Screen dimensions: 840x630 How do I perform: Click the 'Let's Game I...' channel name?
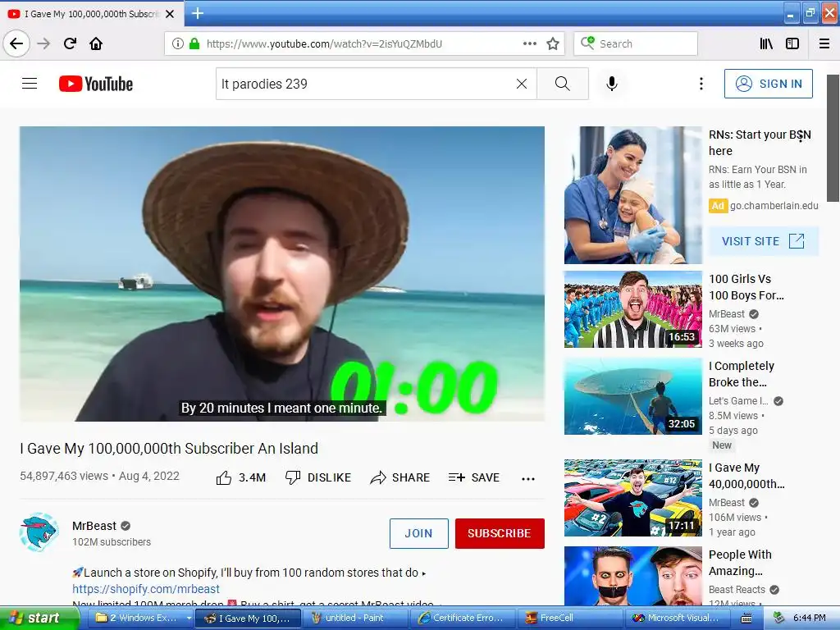click(738, 400)
